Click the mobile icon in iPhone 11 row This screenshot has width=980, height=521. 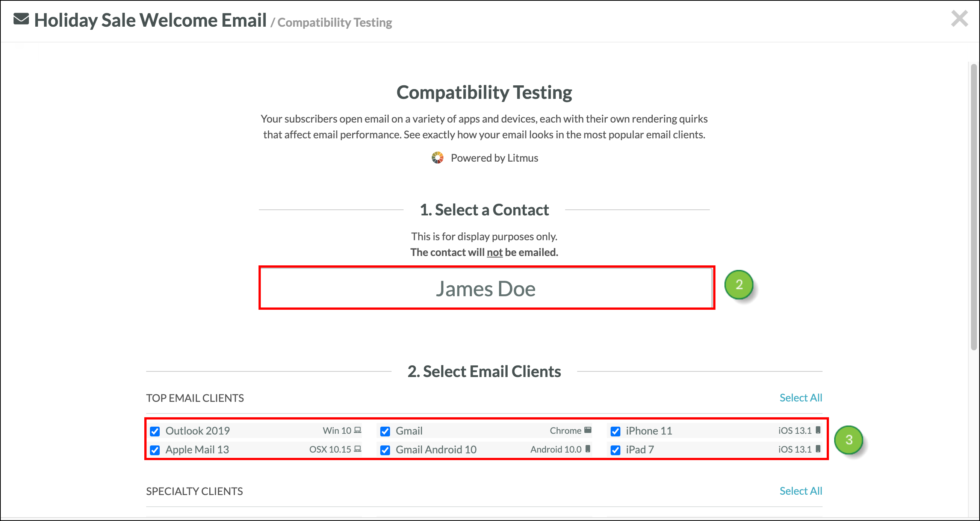pyautogui.click(x=818, y=430)
